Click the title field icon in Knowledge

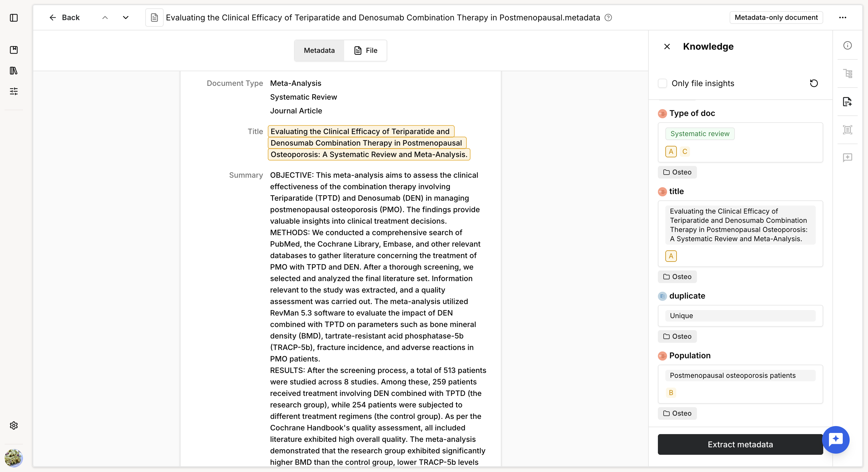click(662, 192)
